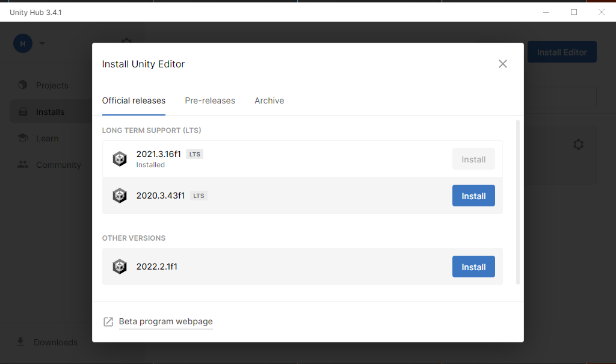Click the 2021.3.16f1 version text

[158, 154]
